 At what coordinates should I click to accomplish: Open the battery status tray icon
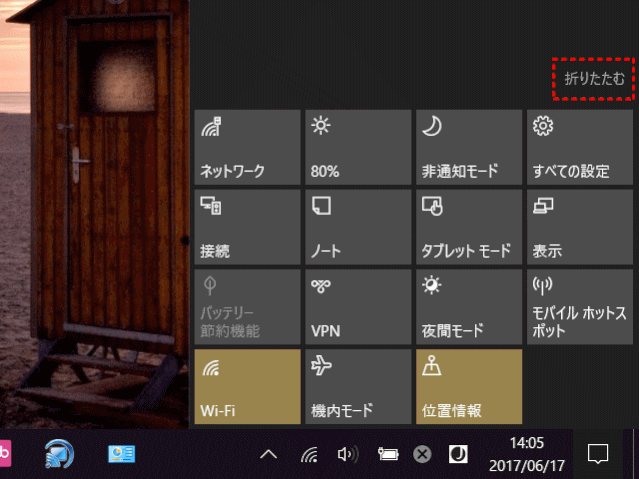pos(388,454)
